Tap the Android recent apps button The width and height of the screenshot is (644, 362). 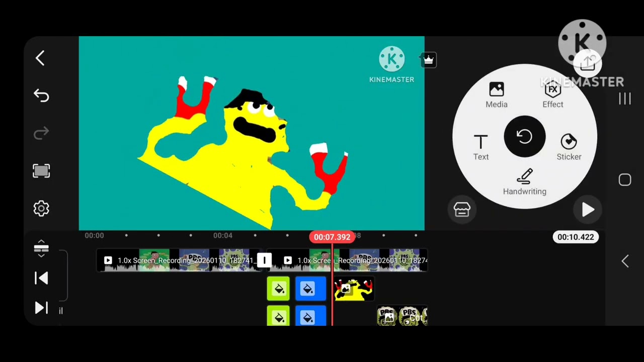(625, 99)
